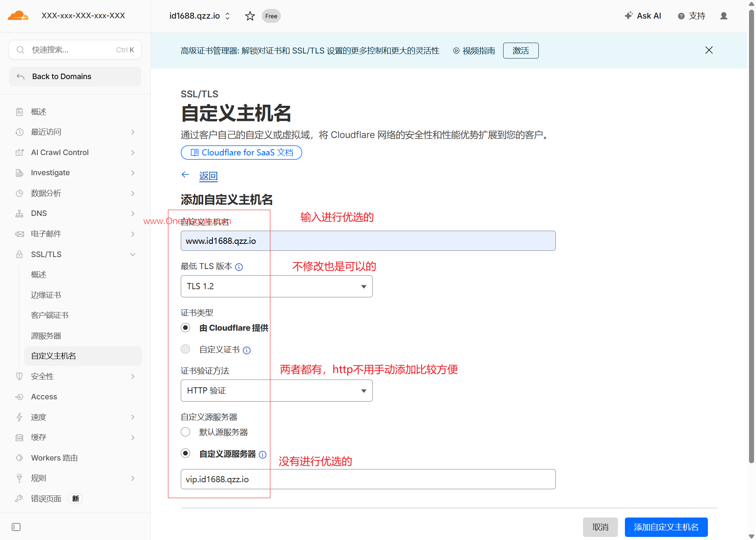Click the 取消 button
The height and width of the screenshot is (540, 756).
600,527
